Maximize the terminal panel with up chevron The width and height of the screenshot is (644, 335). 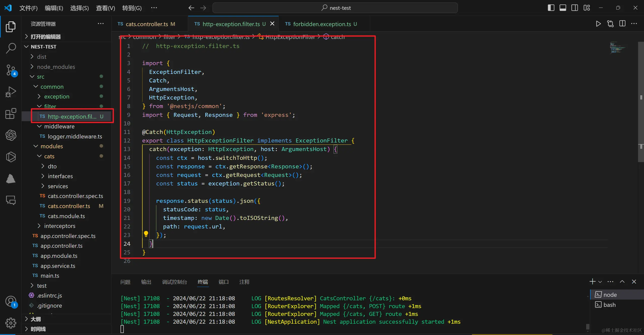tap(622, 281)
